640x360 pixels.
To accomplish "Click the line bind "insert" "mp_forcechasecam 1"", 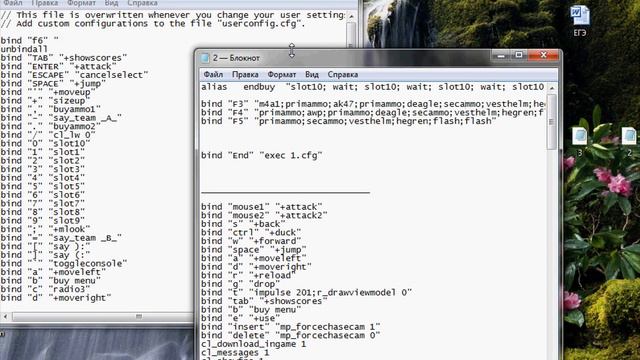I will click(x=291, y=327).
